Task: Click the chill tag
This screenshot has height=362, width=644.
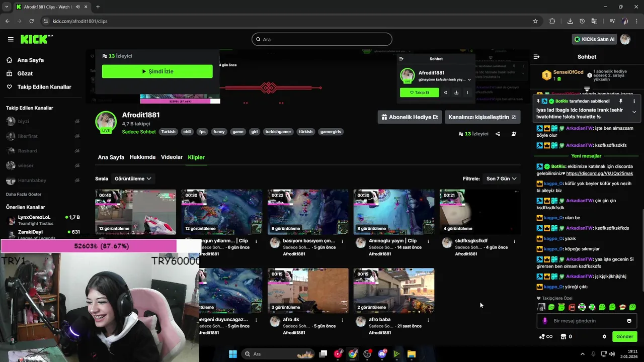Action: [x=187, y=132]
